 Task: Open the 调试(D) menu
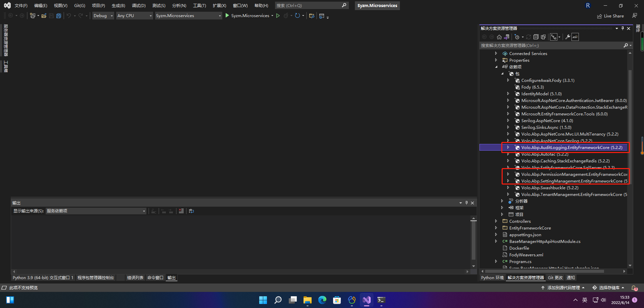click(x=139, y=6)
